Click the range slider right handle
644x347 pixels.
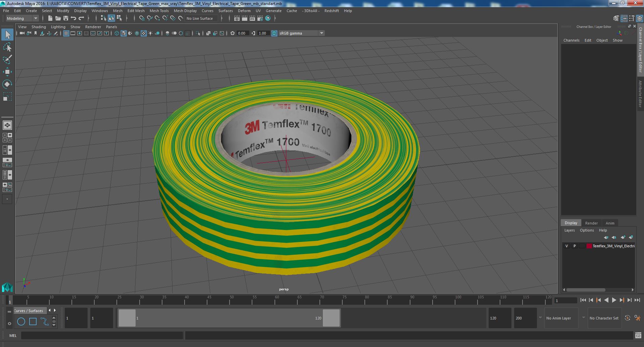coord(331,318)
